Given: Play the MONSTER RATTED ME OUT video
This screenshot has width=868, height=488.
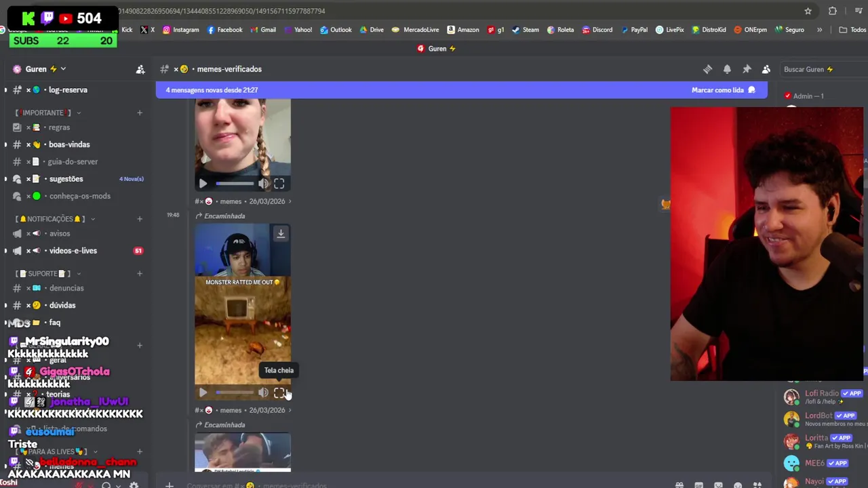Looking at the screenshot, I should click(x=203, y=392).
